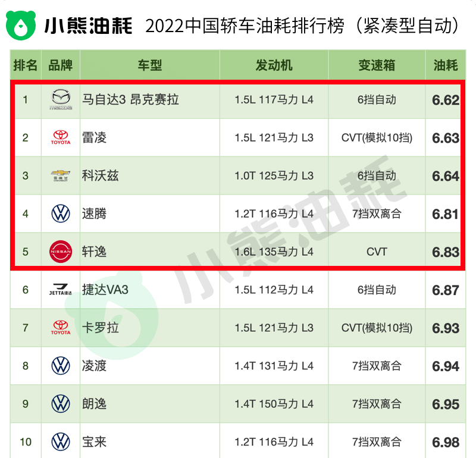Click the 6.62 fuel consumption value

pyautogui.click(x=446, y=100)
